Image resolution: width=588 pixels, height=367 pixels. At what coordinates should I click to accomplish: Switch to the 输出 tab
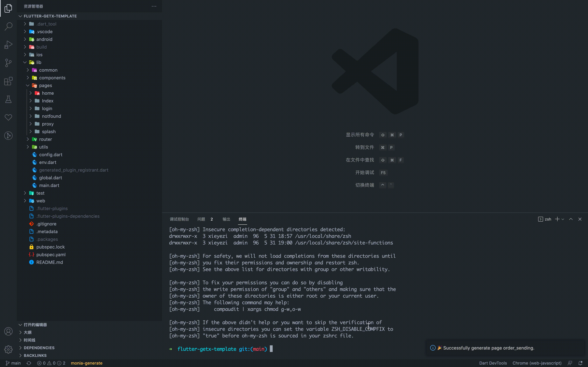pos(226,219)
